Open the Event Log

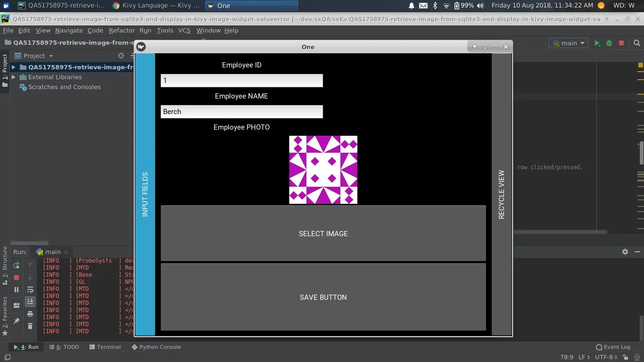coord(613,347)
